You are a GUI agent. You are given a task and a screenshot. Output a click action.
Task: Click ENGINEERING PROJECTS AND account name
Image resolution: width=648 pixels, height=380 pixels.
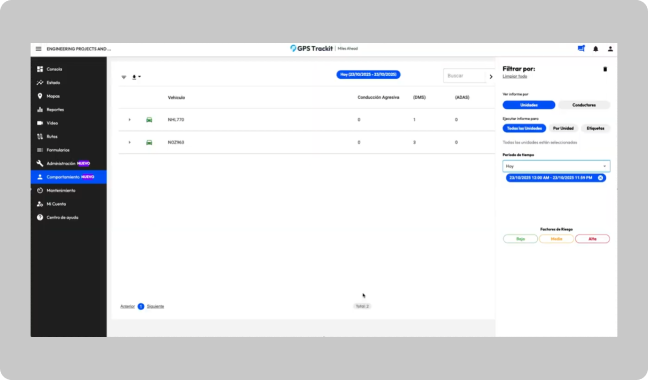(79, 49)
